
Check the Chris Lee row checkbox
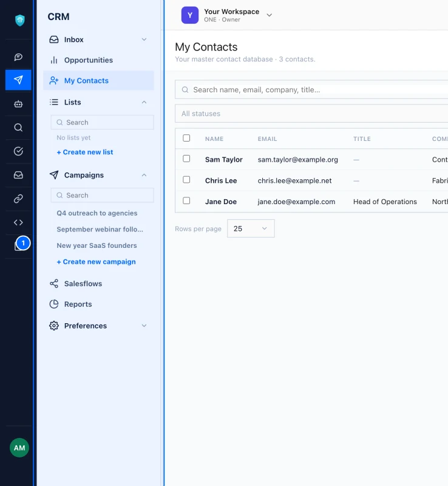click(x=186, y=180)
